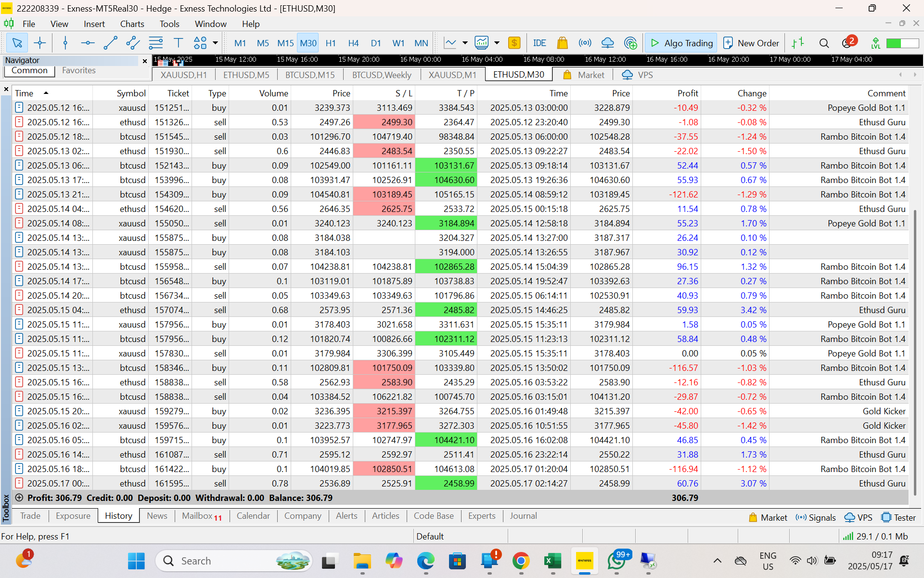The image size is (924, 578).
Task: Show hidden system tray icons
Action: pyautogui.click(x=717, y=561)
